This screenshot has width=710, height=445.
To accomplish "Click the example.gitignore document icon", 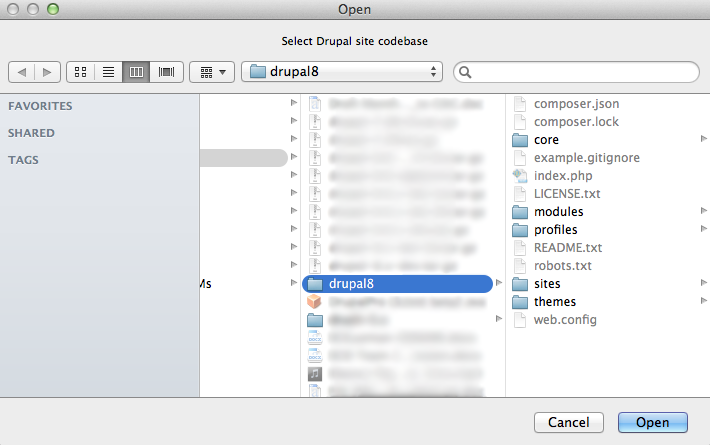I will point(520,158).
